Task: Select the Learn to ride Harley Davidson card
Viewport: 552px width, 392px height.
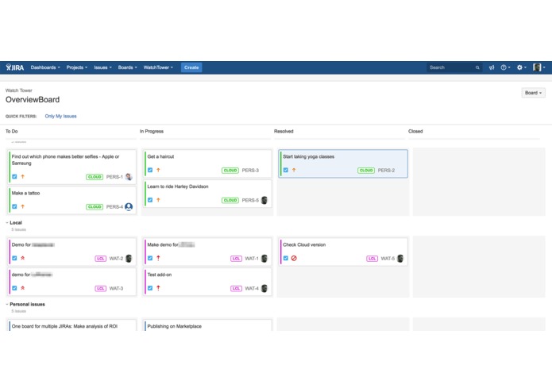Action: point(208,194)
